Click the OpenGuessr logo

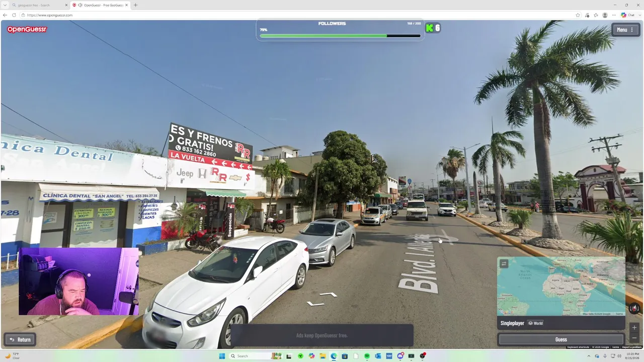coord(27,29)
